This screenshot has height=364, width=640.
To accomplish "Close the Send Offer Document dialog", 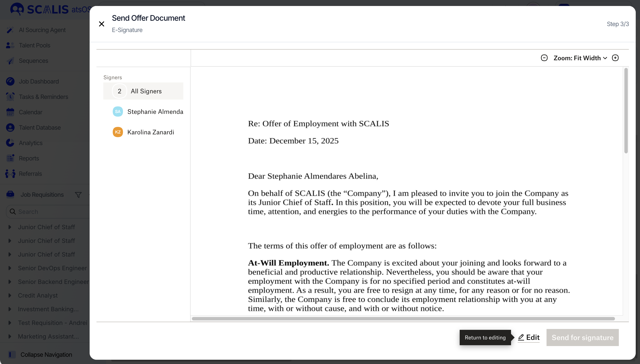I will [x=101, y=24].
